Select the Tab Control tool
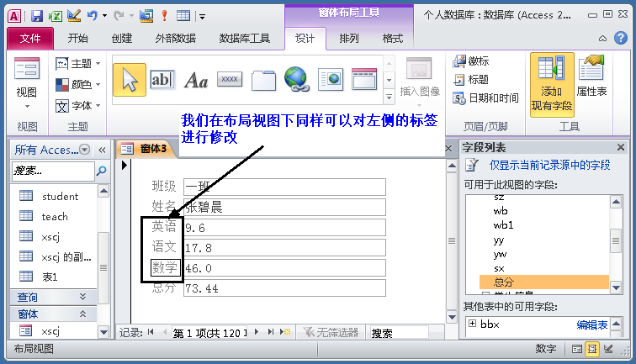 [x=263, y=80]
